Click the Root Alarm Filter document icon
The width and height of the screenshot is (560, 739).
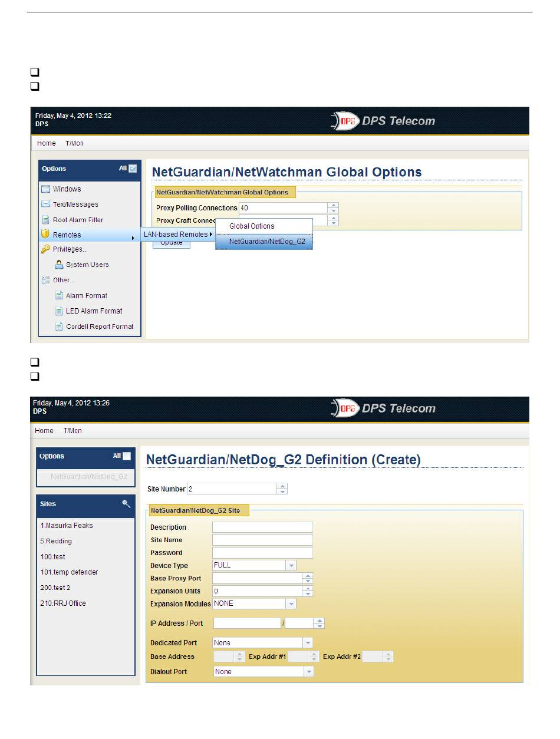point(45,220)
